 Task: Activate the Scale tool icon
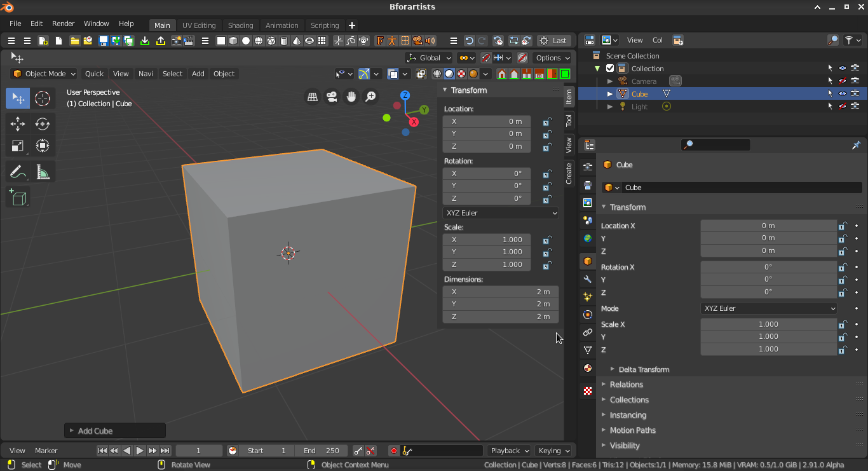coord(18,146)
